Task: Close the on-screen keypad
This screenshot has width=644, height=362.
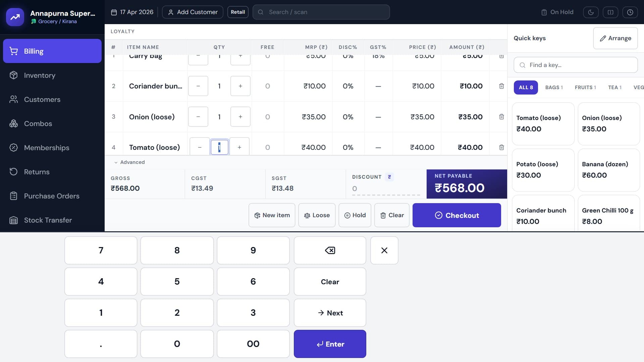Action: click(x=384, y=250)
